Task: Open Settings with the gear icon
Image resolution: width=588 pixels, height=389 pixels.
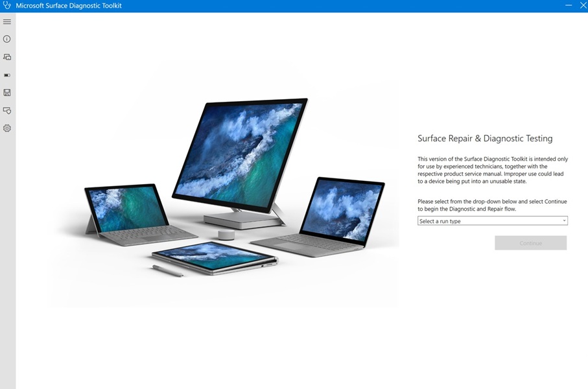Action: coord(7,128)
